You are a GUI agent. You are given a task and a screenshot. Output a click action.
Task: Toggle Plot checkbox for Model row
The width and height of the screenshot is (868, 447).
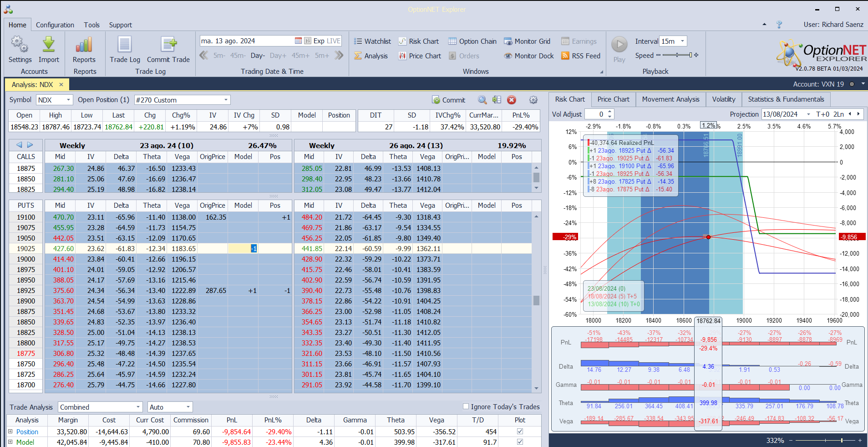520,442
